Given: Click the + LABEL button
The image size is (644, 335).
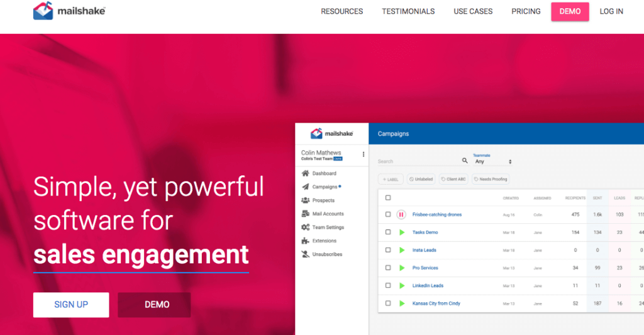Looking at the screenshot, I should [390, 179].
